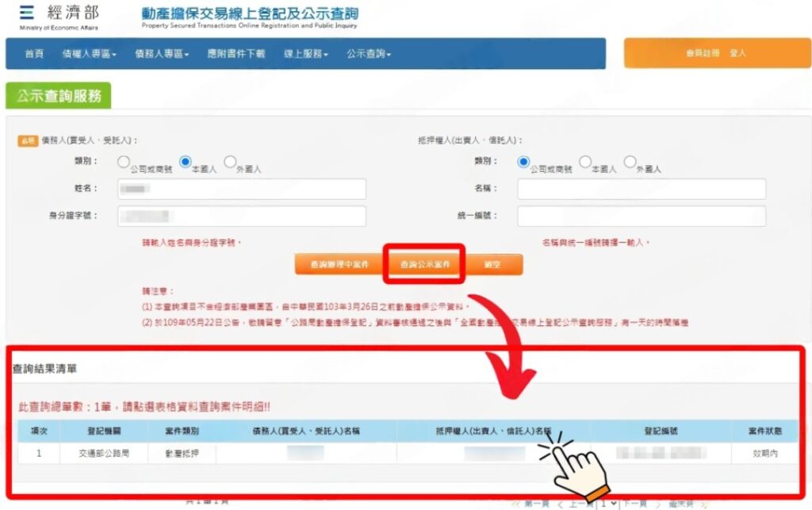This screenshot has height=510, width=812.
Task: Open the page number dropdown in pagination
Action: (607, 504)
